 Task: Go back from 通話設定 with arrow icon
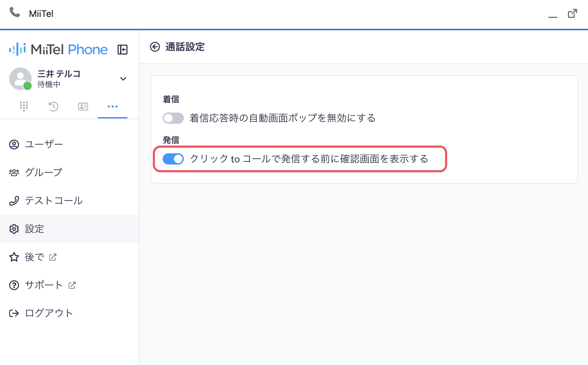pyautogui.click(x=155, y=47)
